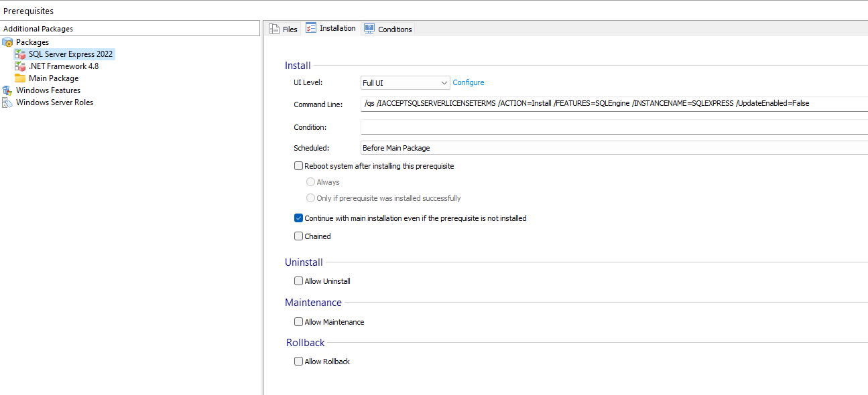Click the Windows Server Roles icon
Image resolution: width=868 pixels, height=395 pixels.
(x=7, y=102)
